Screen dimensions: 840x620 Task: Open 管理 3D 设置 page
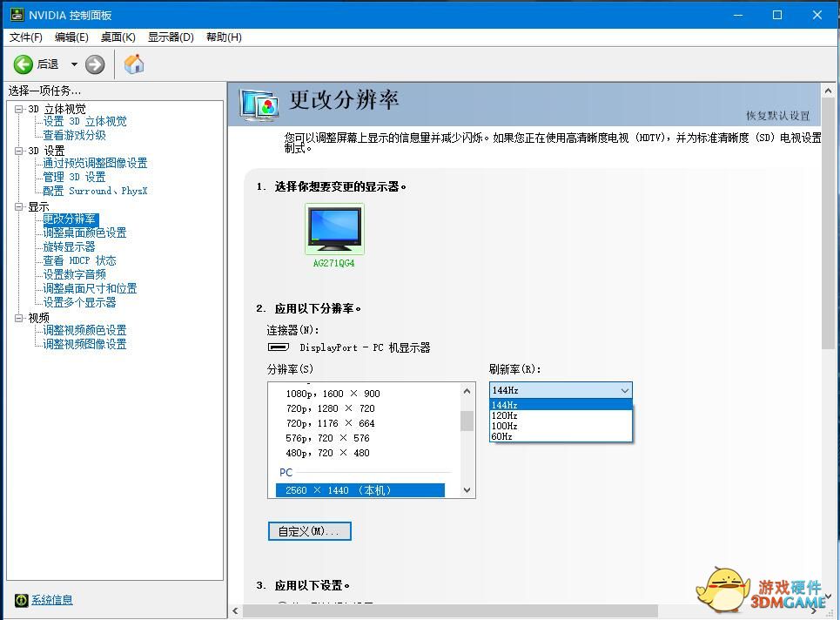(75, 178)
